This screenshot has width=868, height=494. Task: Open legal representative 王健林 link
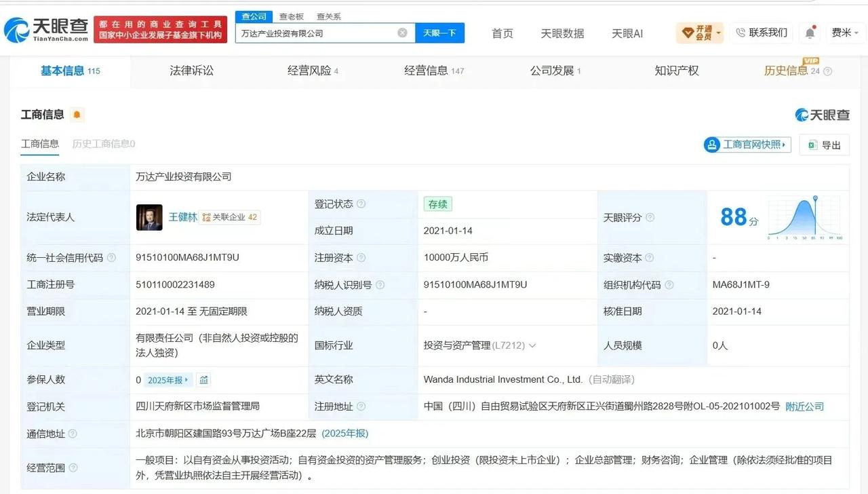182,217
